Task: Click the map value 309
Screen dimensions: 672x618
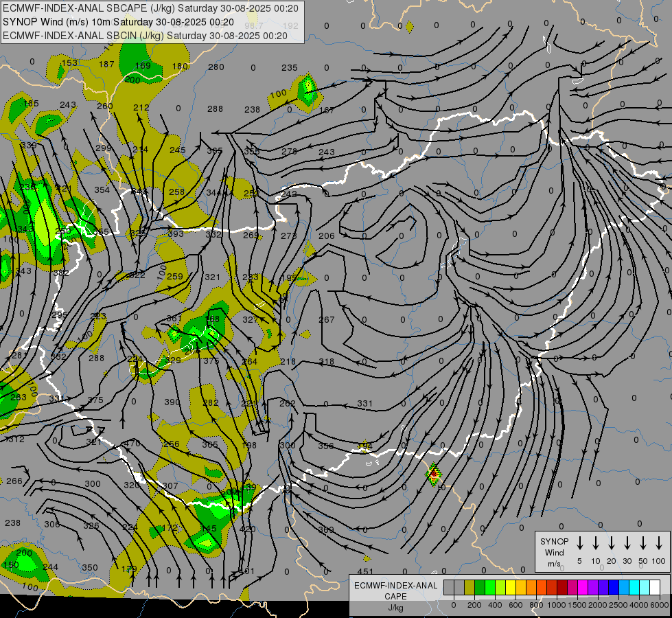Action: pyautogui.click(x=326, y=529)
